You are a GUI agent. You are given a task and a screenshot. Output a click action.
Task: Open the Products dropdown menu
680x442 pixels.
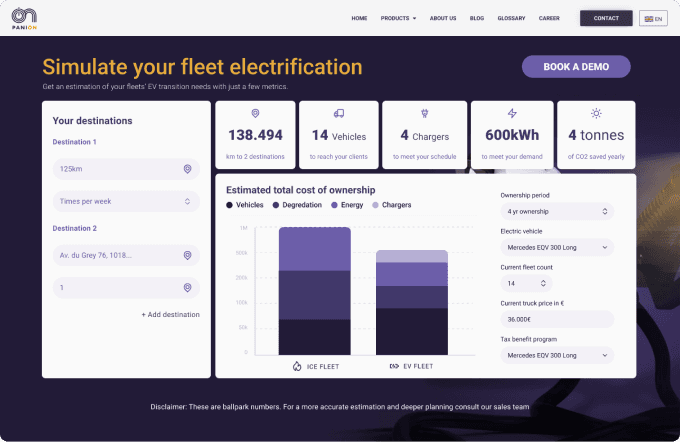[398, 18]
